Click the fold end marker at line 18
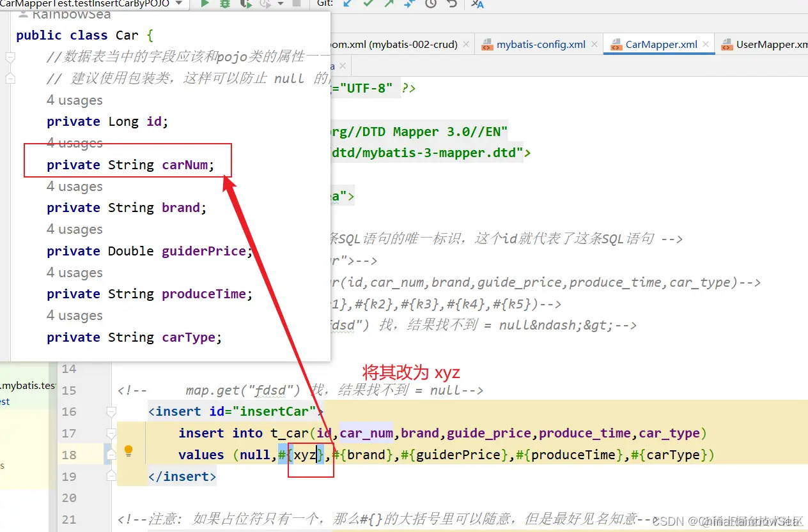The width and height of the screenshot is (808, 532). tap(111, 454)
